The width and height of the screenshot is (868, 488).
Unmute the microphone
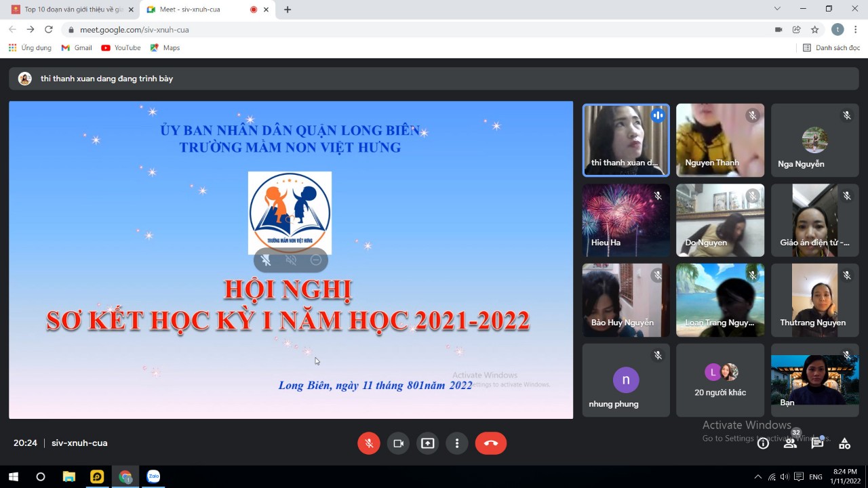point(369,443)
